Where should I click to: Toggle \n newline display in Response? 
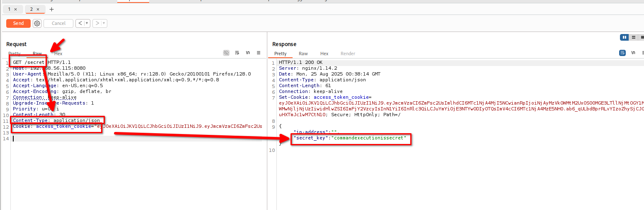point(633,53)
